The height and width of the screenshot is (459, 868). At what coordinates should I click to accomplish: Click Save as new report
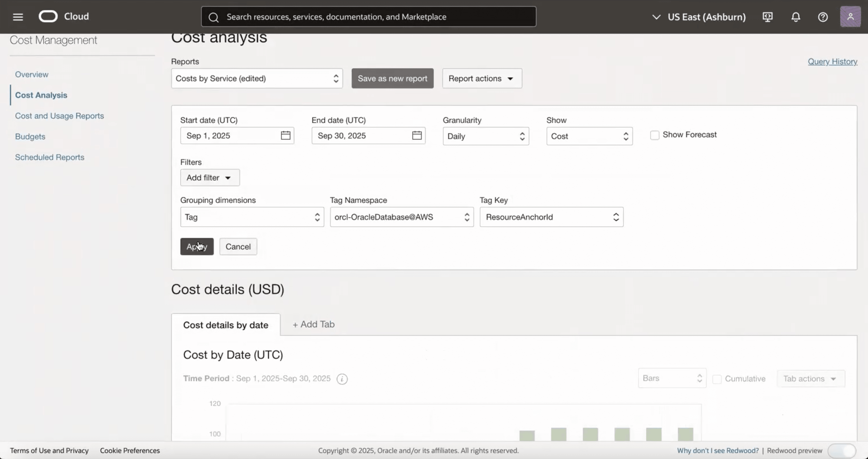point(392,78)
